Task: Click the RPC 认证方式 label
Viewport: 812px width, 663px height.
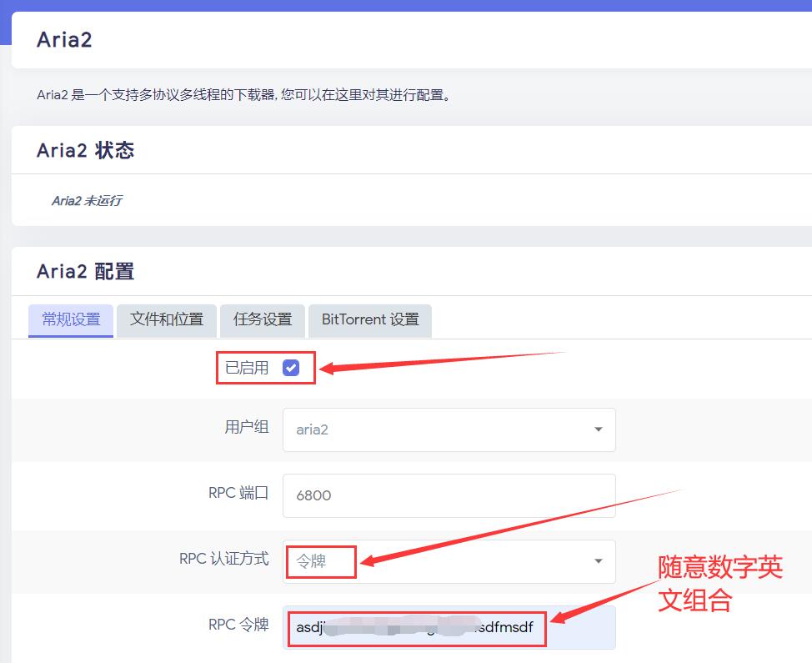Action: 223,559
